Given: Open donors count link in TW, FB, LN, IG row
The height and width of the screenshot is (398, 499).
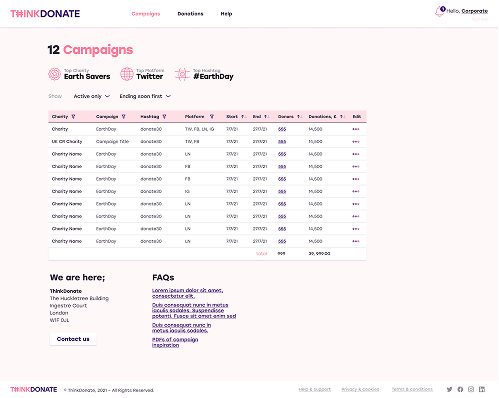Looking at the screenshot, I should (x=282, y=129).
